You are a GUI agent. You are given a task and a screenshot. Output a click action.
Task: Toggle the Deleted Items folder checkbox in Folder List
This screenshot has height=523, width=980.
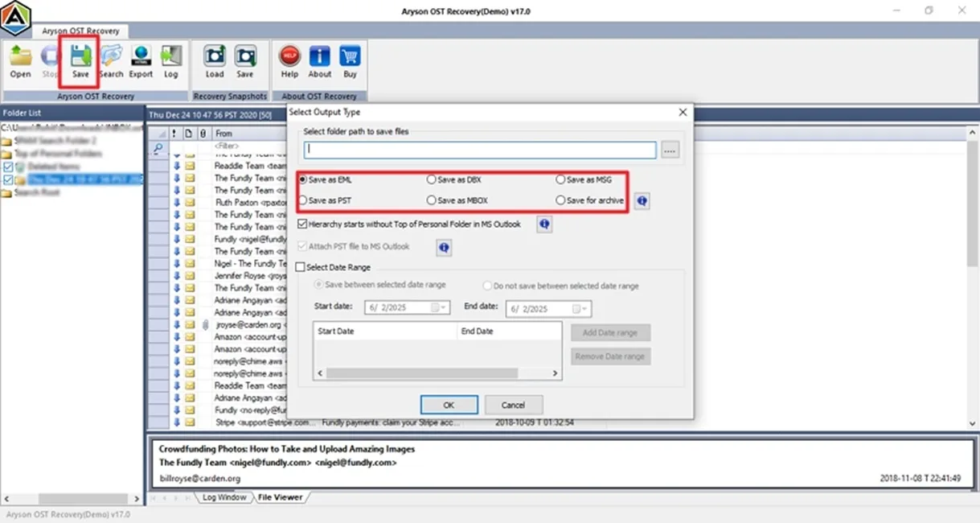pos(8,166)
